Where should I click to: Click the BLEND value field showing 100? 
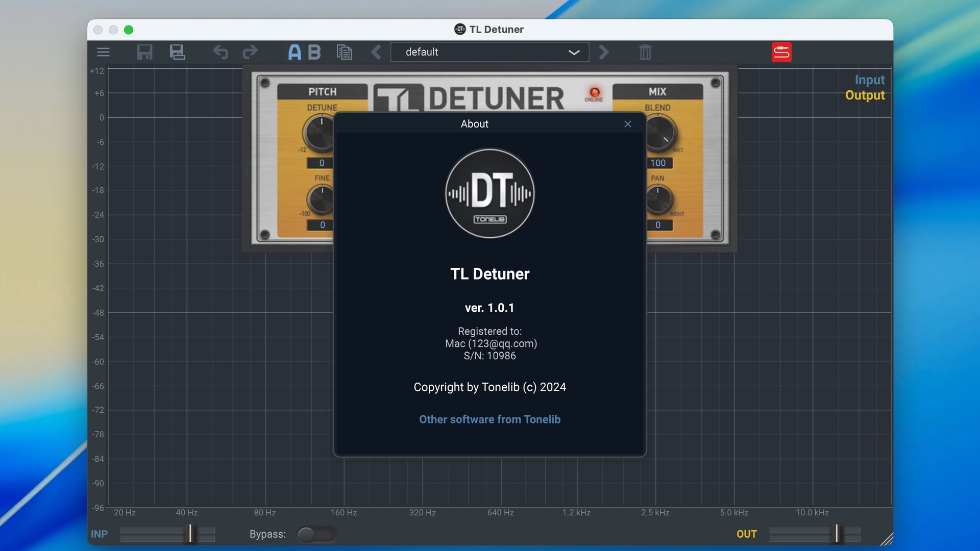[x=659, y=163]
